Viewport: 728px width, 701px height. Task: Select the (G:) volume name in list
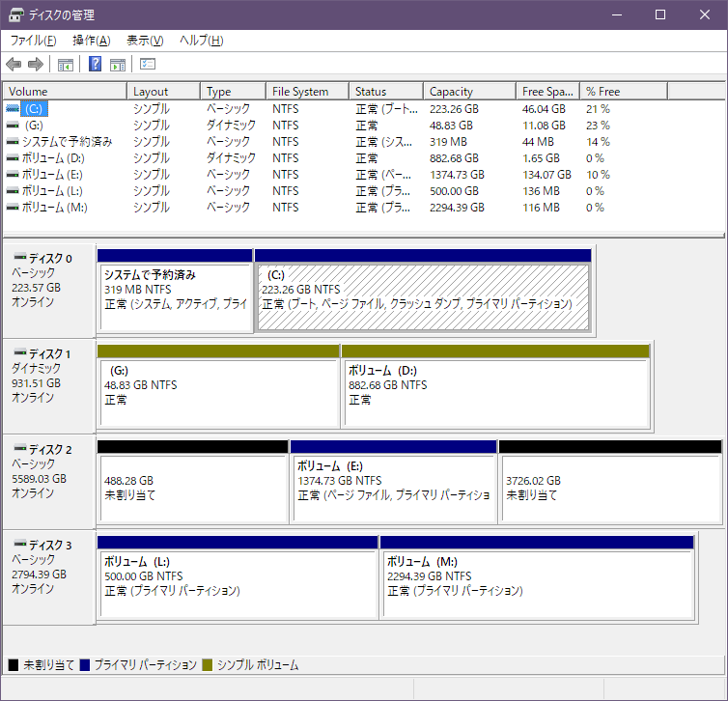[x=34, y=126]
